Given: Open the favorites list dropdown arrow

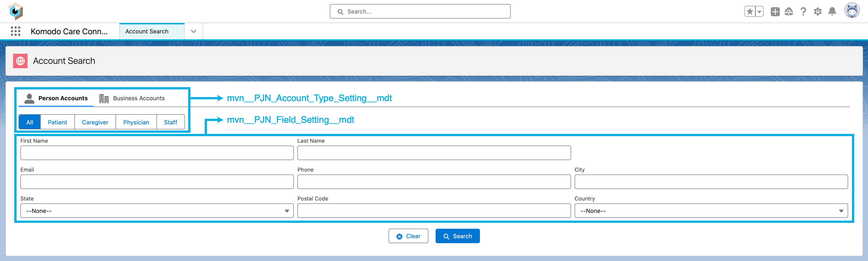Looking at the screenshot, I should (759, 12).
